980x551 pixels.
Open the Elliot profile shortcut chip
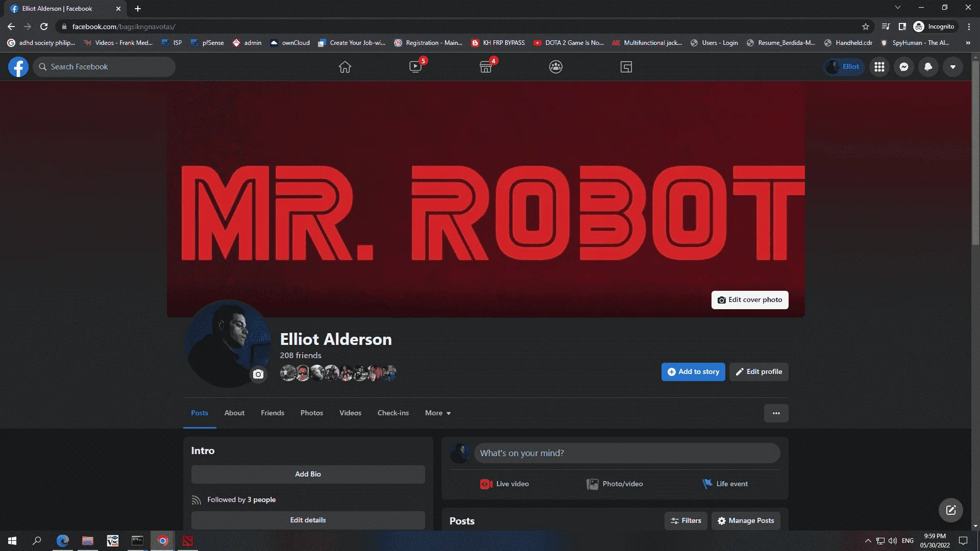click(844, 67)
